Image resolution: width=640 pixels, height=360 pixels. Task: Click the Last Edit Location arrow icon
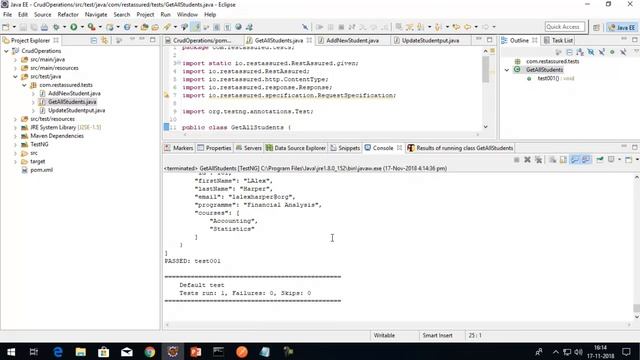(456, 27)
